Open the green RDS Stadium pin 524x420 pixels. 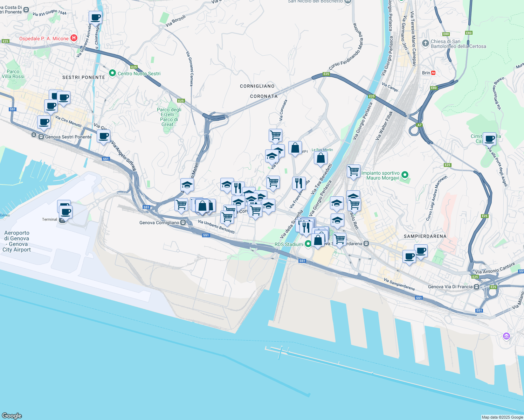[308, 244]
